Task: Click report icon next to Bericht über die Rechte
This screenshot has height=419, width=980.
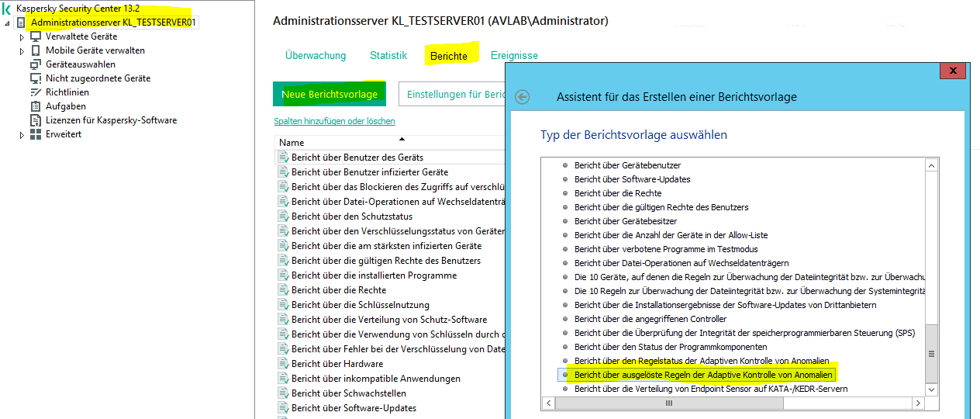Action: coord(283,290)
